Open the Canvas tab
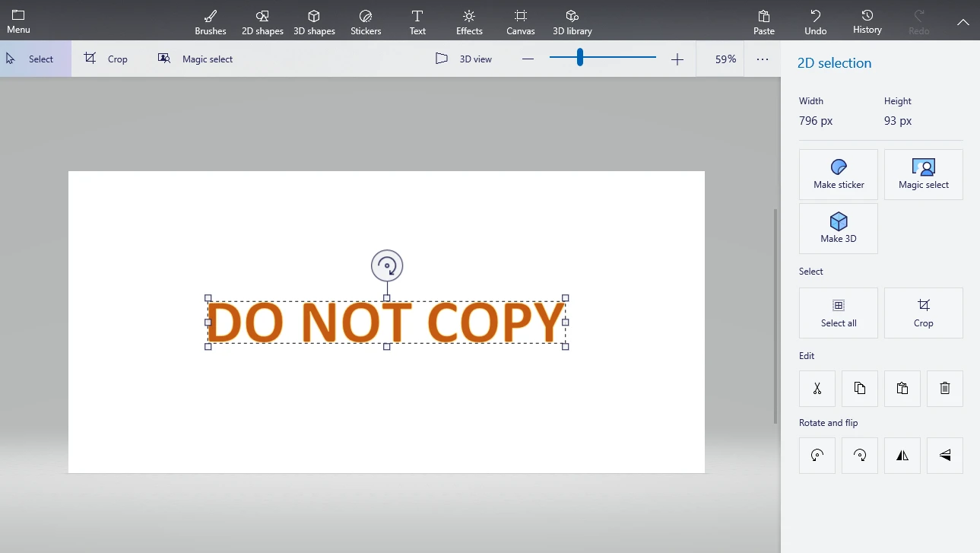 521,21
